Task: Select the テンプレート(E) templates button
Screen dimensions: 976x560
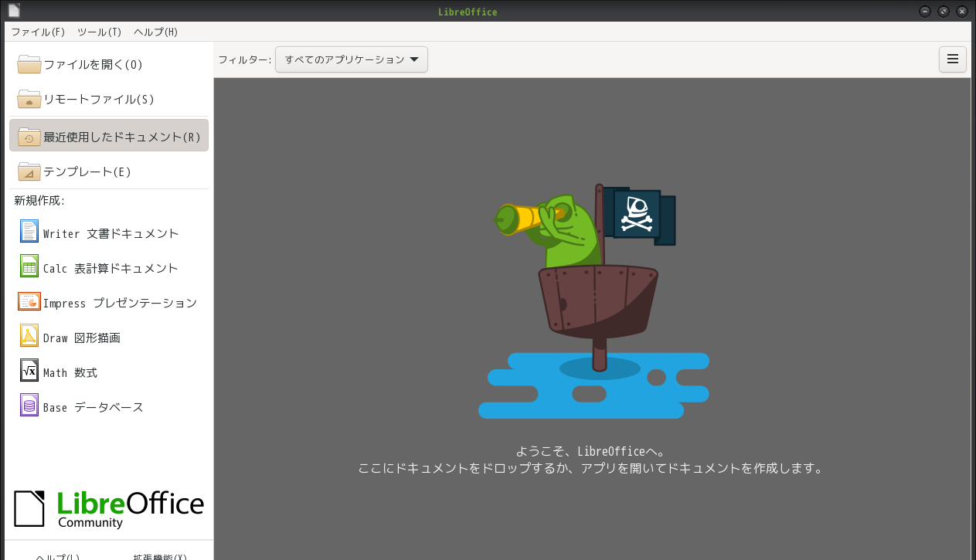Action: point(109,171)
